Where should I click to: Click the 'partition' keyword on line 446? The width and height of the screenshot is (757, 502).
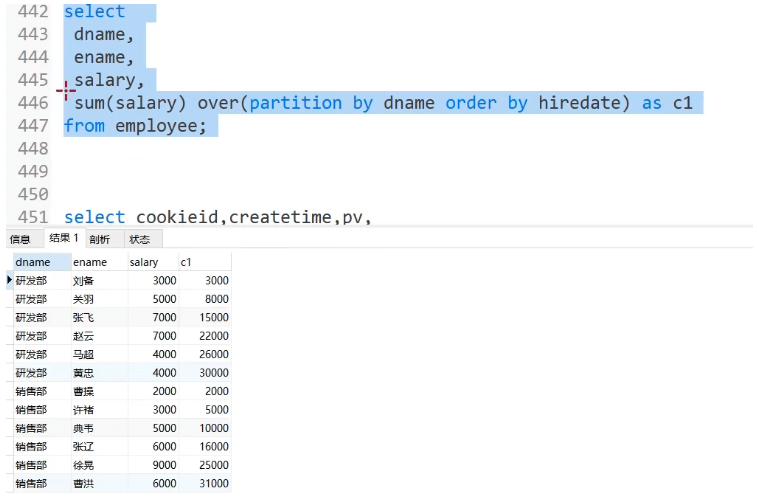tap(295, 103)
